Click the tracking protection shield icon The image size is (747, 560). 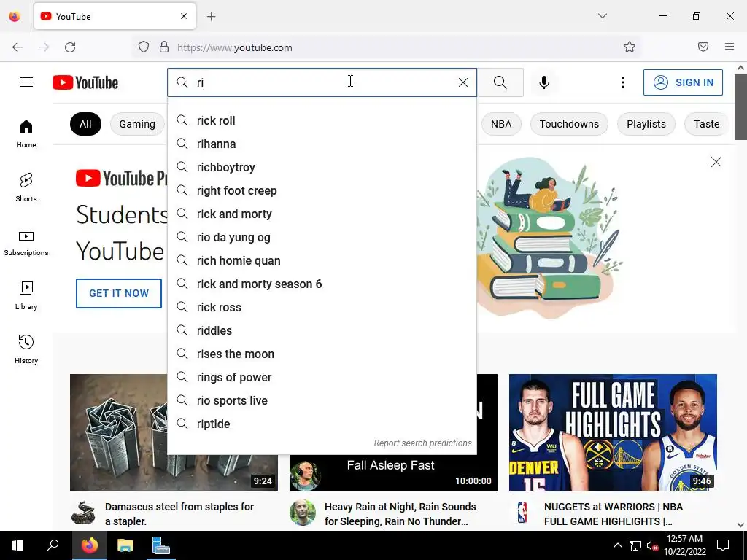[x=144, y=47]
